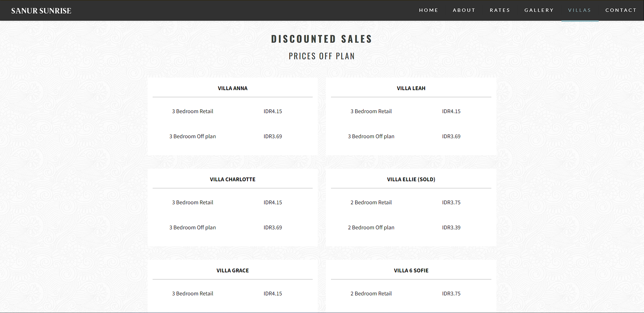Image resolution: width=644 pixels, height=313 pixels.
Task: Select the Villa Leah card title
Action: click(411, 88)
